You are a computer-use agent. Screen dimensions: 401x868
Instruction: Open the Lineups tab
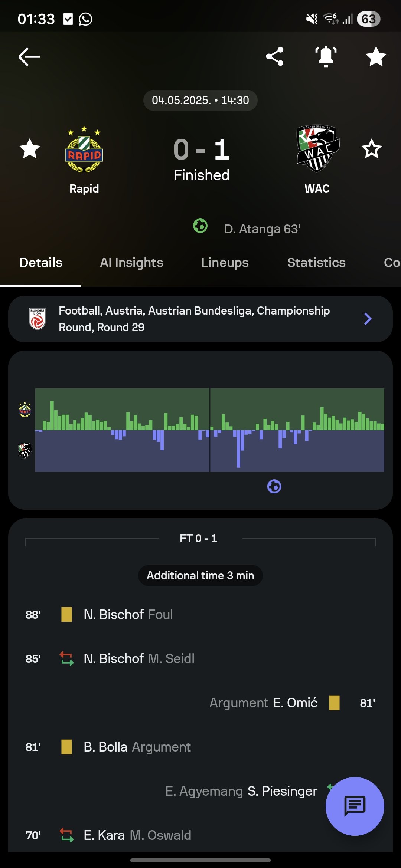[225, 263]
